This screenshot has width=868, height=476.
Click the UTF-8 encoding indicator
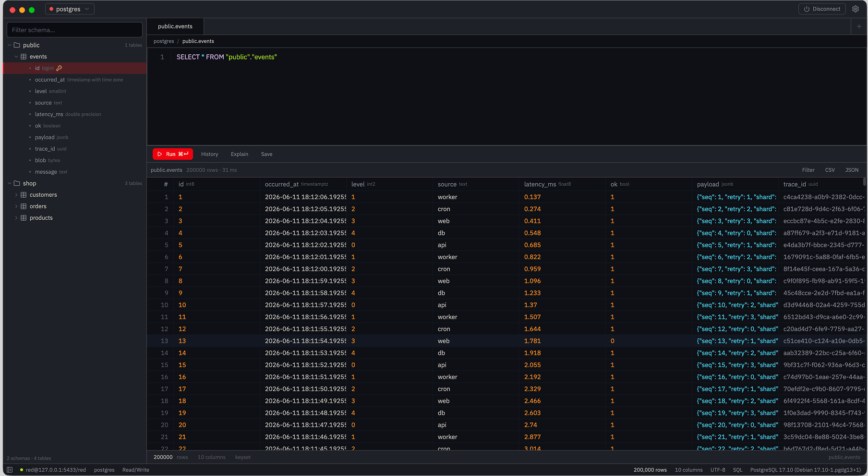(718, 470)
